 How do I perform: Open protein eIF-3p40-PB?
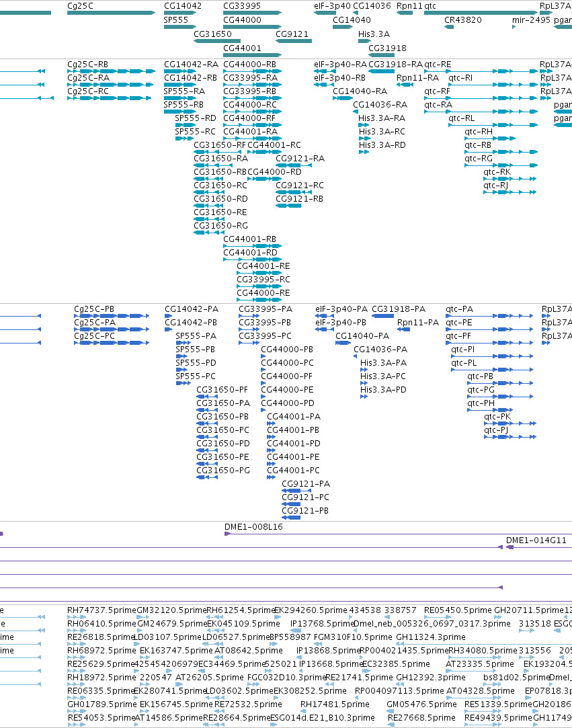(340, 323)
